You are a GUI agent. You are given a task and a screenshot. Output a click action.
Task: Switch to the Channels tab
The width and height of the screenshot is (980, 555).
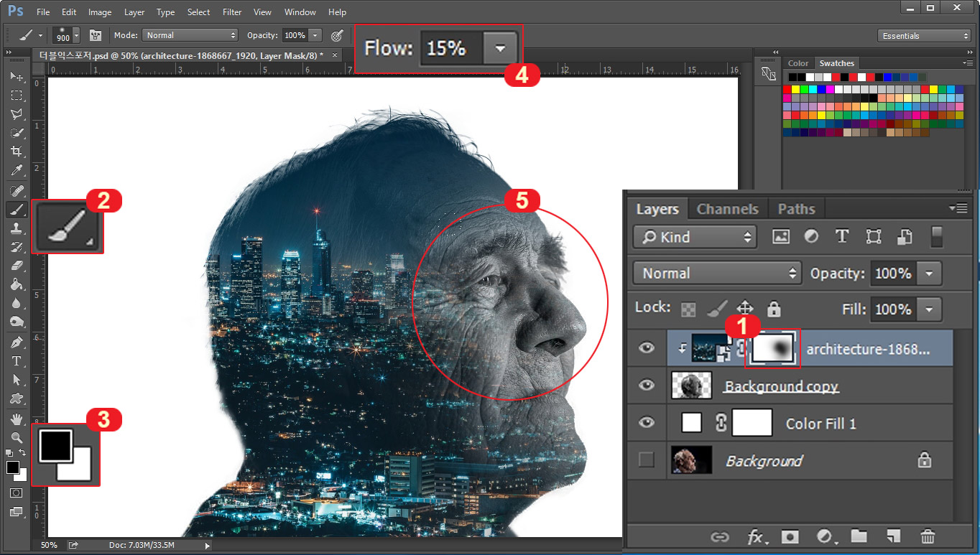click(728, 209)
